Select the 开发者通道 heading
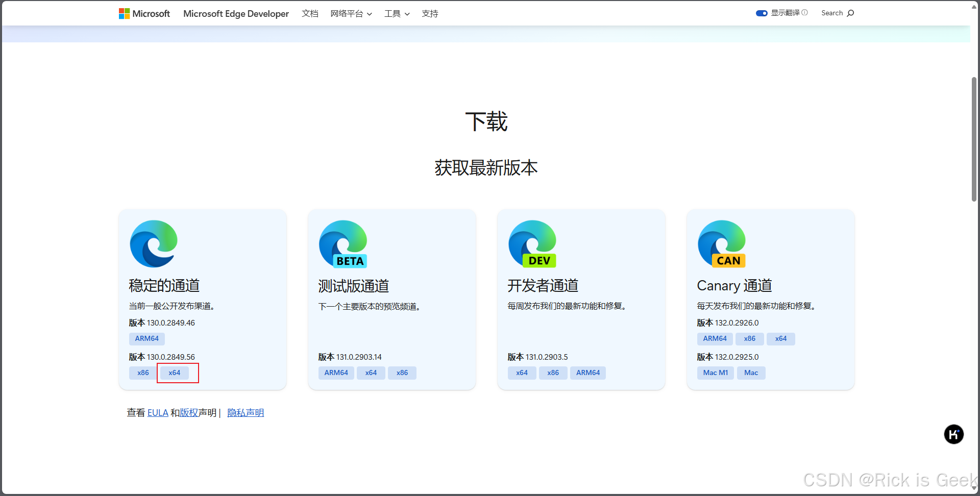Image resolution: width=980 pixels, height=496 pixels. [x=543, y=286]
